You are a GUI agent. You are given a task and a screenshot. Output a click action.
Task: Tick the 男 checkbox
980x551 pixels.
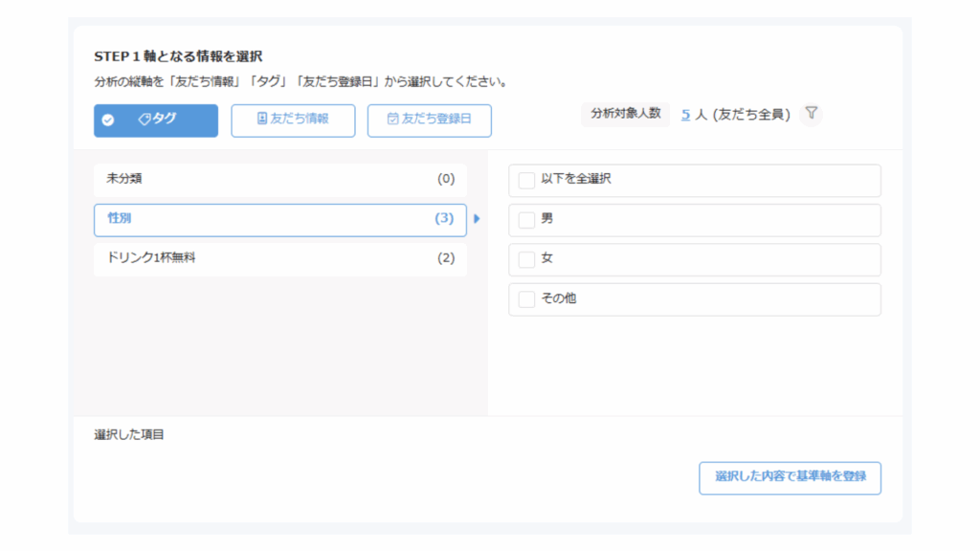[526, 220]
